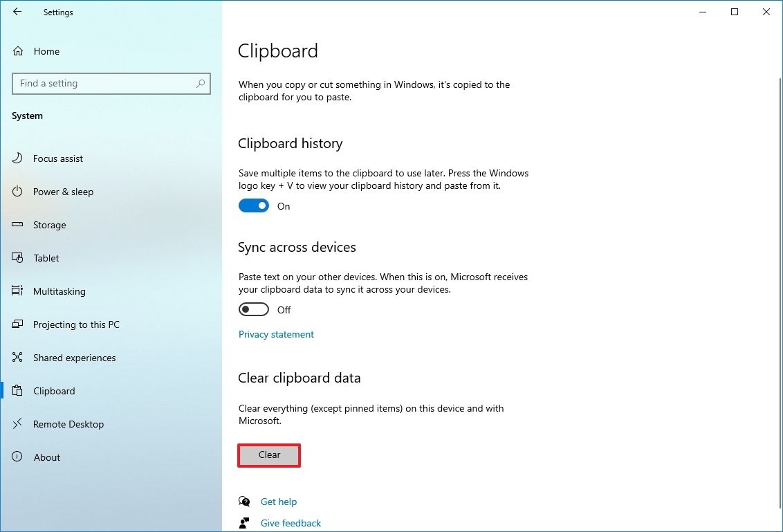The width and height of the screenshot is (783, 532).
Task: Open Storage settings
Action: pyautogui.click(x=49, y=225)
